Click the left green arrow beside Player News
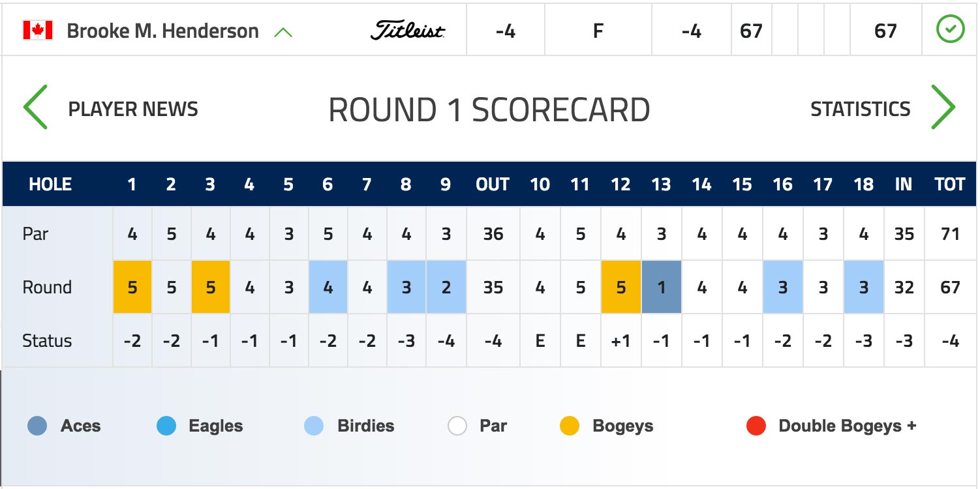The width and height of the screenshot is (980, 489). (36, 107)
